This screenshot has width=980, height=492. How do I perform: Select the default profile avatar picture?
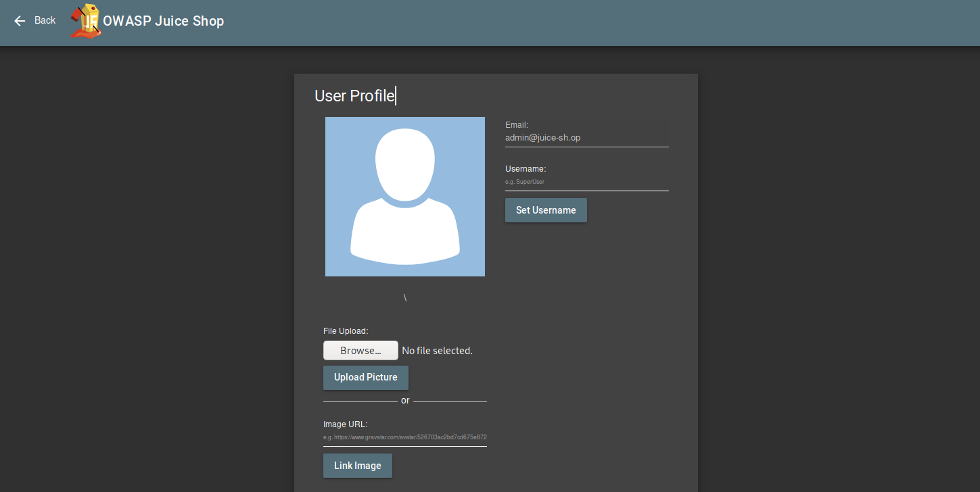click(x=404, y=197)
